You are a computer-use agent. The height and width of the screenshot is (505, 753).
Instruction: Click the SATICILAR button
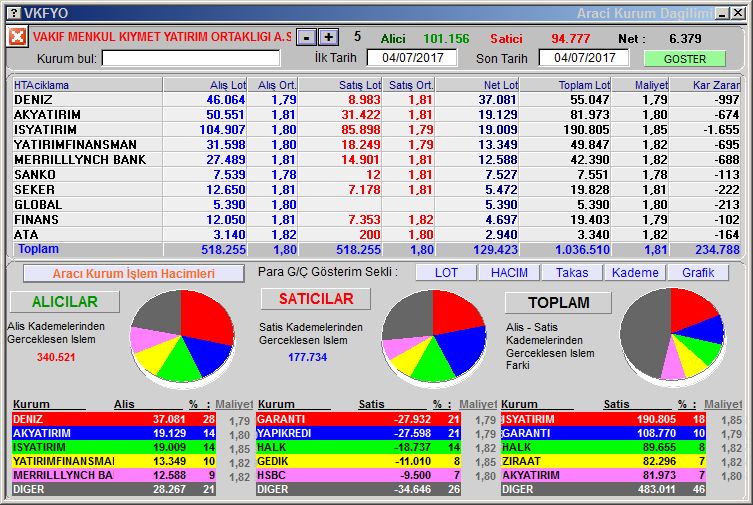coord(315,299)
